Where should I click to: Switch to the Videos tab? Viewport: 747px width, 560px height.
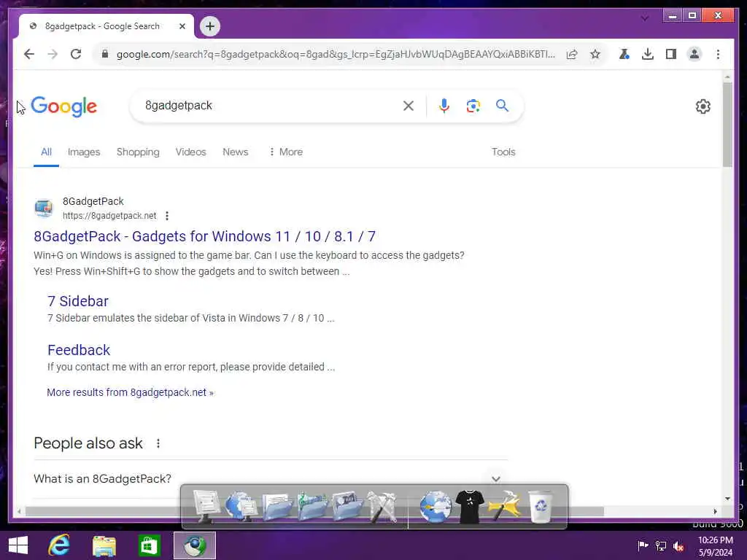[190, 152]
